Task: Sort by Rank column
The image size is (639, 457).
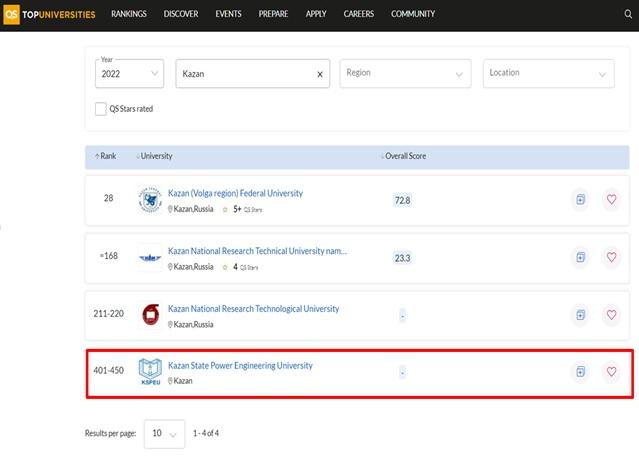Action: tap(106, 156)
